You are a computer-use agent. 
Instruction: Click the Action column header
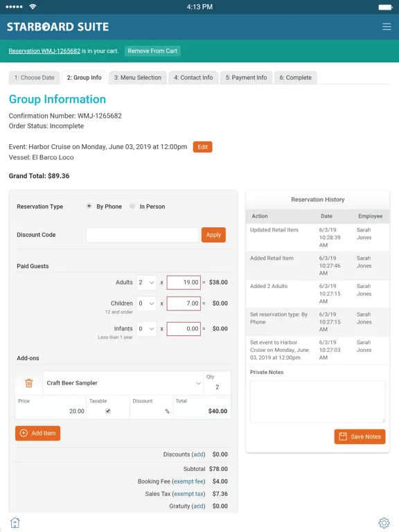[x=260, y=216]
